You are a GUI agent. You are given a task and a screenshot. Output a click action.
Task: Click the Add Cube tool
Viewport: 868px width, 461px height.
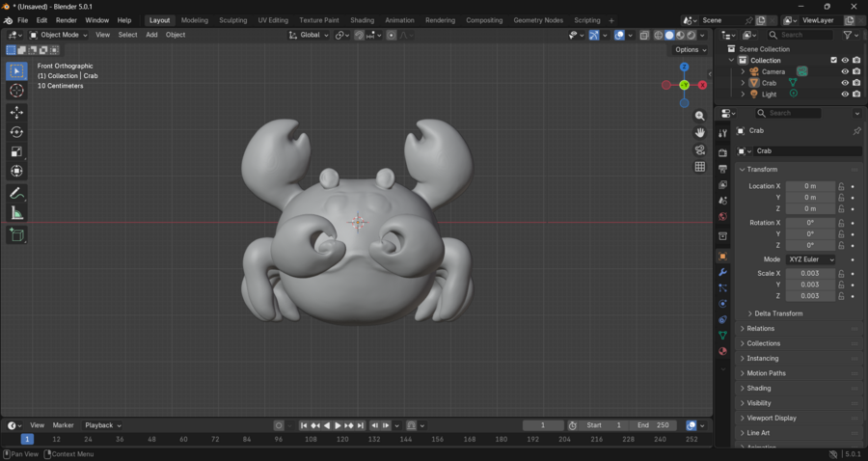click(x=16, y=234)
